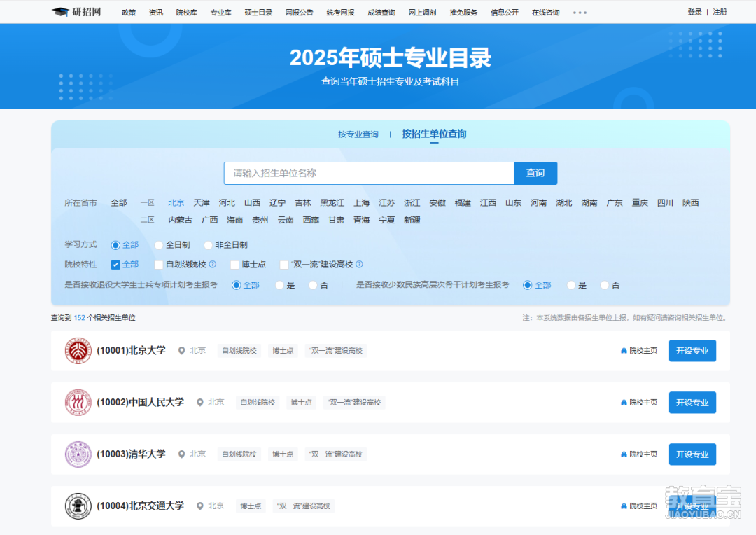Select 是 for 少数民族高层次骨干计划

(x=571, y=285)
